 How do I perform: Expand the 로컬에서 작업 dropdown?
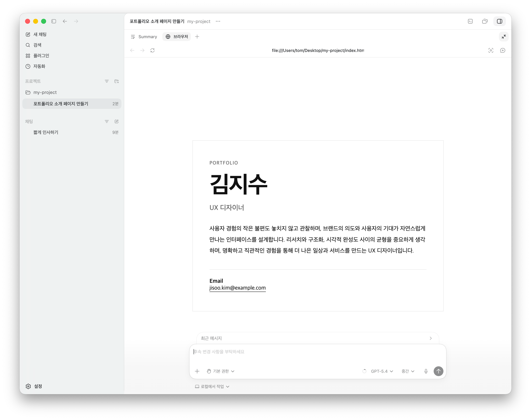click(x=212, y=386)
